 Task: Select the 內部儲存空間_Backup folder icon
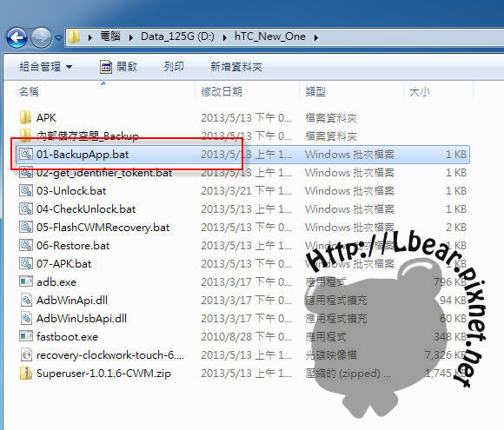click(26, 135)
